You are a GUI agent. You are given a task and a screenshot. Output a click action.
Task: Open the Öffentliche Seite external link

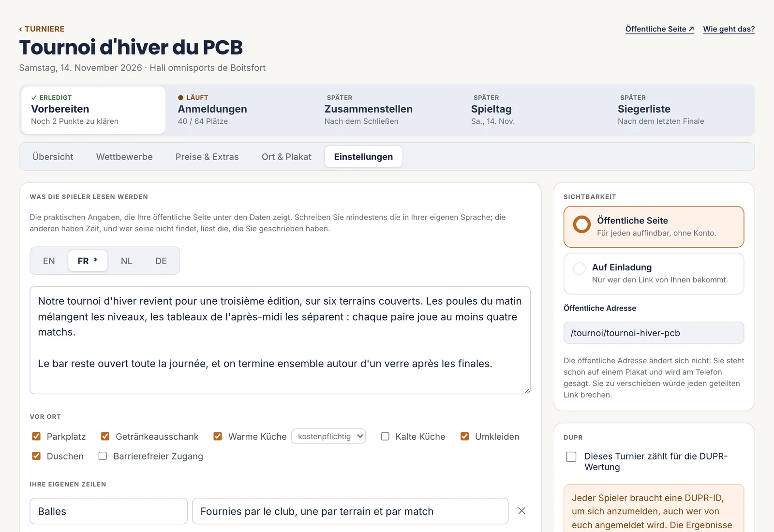click(x=659, y=29)
